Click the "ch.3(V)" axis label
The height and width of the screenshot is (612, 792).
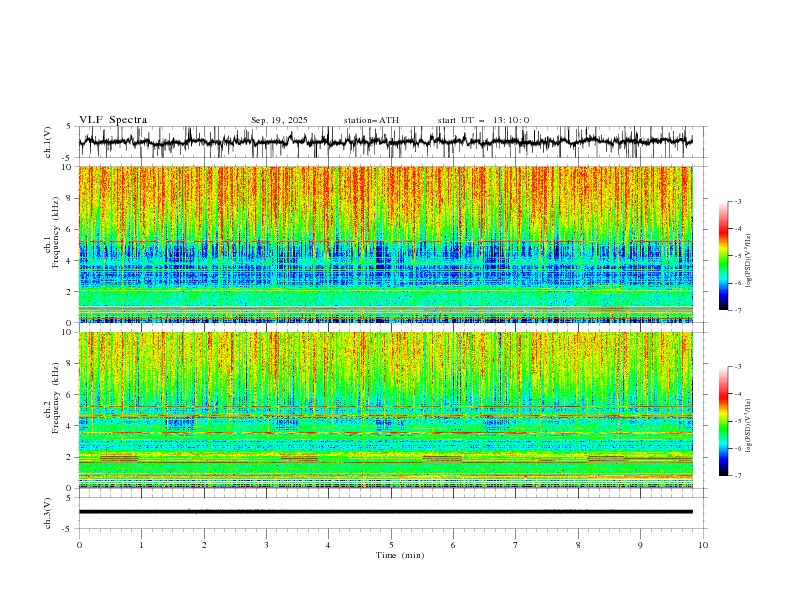[x=48, y=513]
